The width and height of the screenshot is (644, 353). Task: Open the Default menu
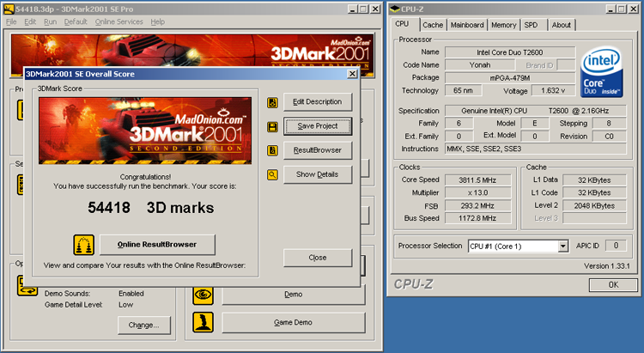(76, 21)
